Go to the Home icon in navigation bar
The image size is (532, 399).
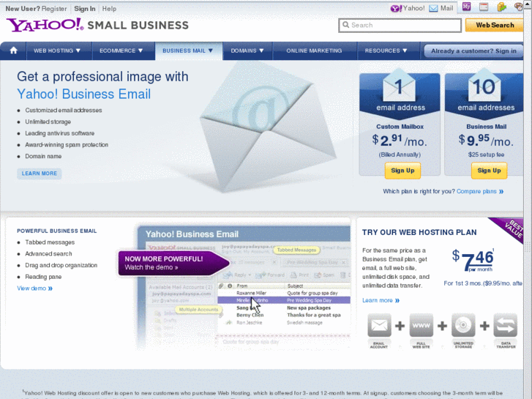click(14, 51)
